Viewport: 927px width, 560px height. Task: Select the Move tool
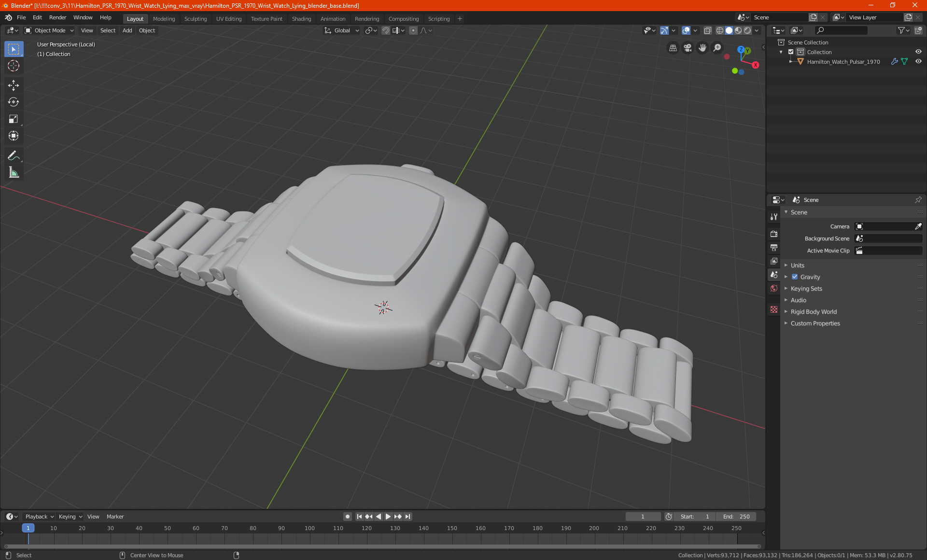tap(14, 85)
